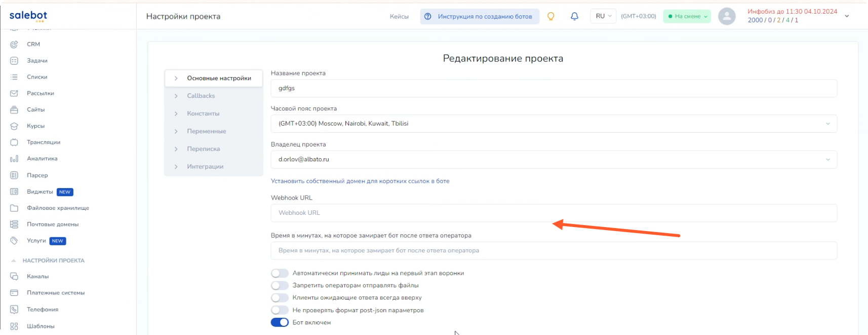The image size is (868, 335).
Task: Toggle Клиенты ожидающие ответа всегда вверху
Action: pyautogui.click(x=280, y=297)
